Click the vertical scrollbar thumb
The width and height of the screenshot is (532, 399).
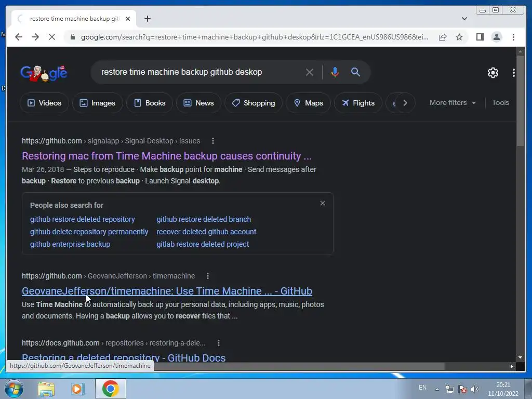tap(520, 101)
